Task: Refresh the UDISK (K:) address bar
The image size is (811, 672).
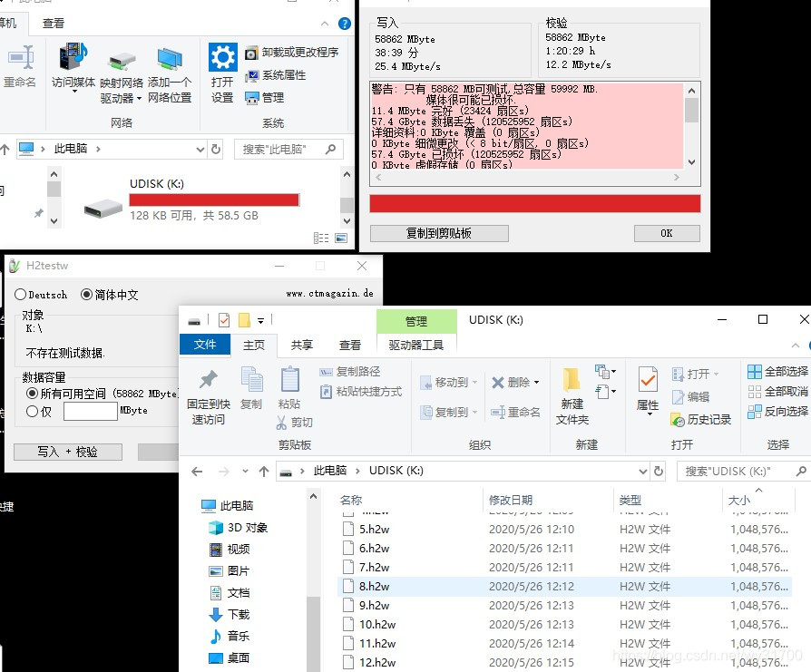Action: tap(659, 471)
